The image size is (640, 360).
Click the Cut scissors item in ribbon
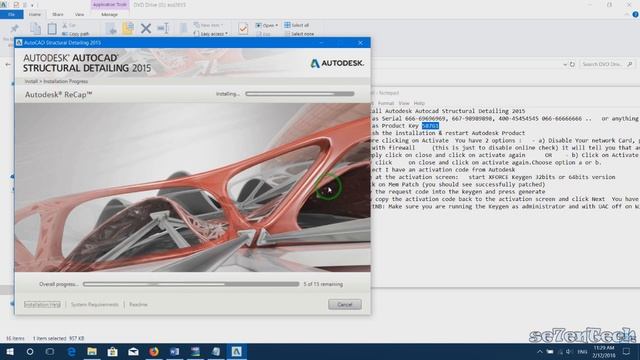[69, 25]
